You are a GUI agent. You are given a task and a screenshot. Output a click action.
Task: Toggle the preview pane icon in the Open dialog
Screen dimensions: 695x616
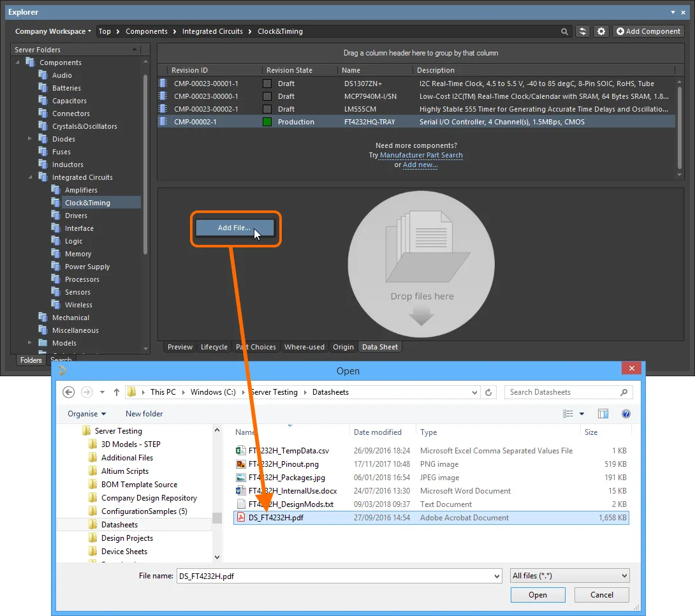pos(603,414)
